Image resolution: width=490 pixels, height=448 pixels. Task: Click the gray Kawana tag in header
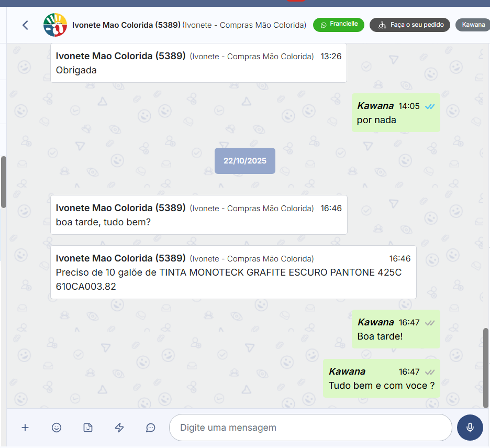tap(473, 25)
